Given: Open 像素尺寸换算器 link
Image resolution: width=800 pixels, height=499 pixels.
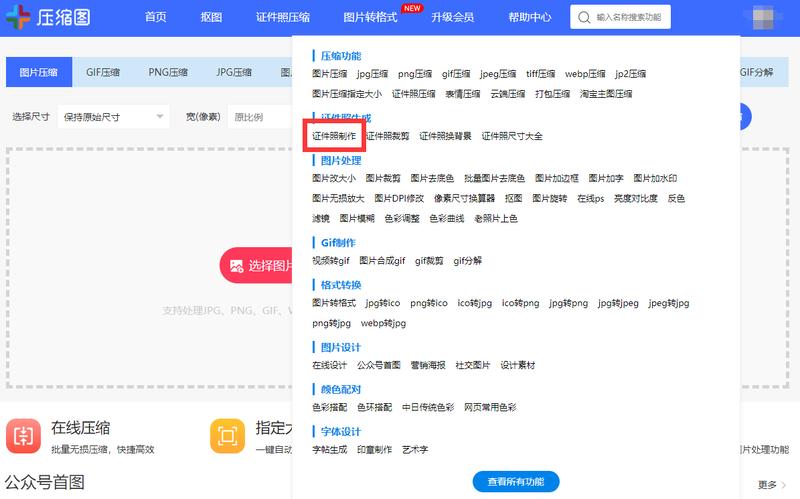Looking at the screenshot, I should pos(464,198).
